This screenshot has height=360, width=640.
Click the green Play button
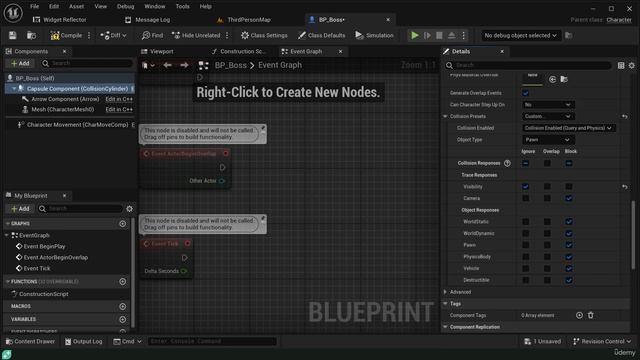click(415, 36)
